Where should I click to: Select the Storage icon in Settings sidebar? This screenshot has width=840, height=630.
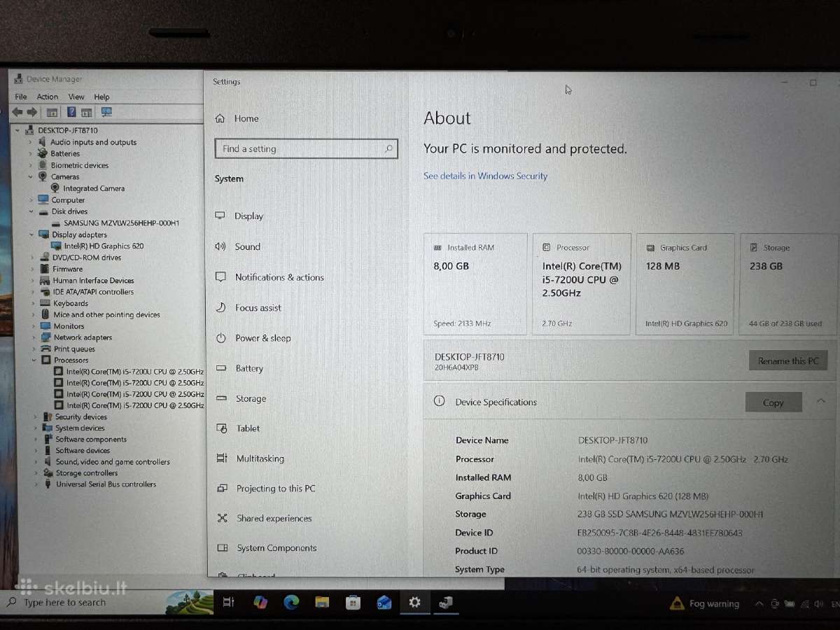pos(222,398)
